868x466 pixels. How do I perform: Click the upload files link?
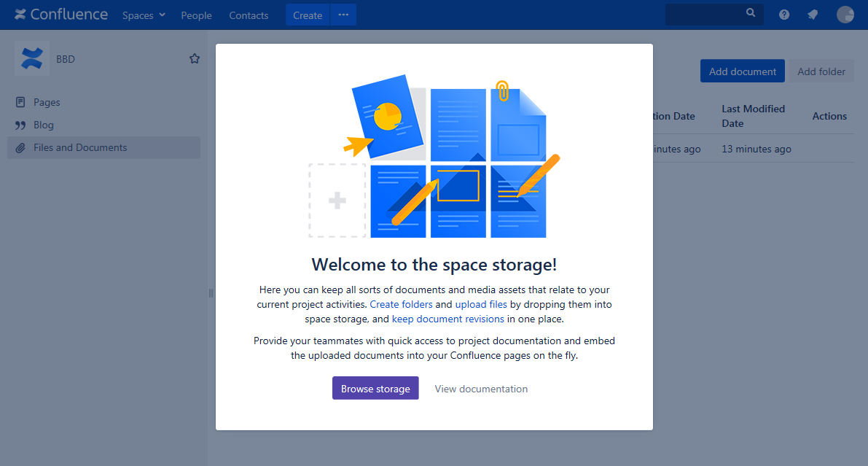point(481,304)
